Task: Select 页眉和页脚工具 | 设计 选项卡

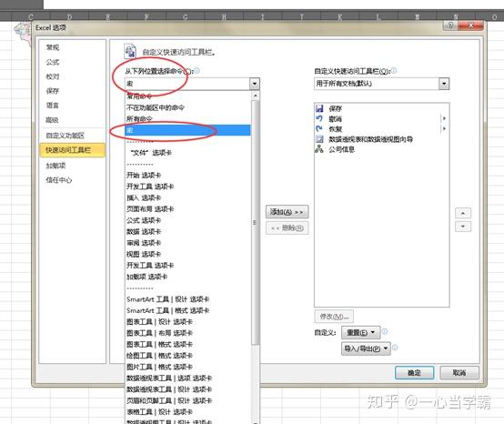Action: pyautogui.click(x=187, y=400)
